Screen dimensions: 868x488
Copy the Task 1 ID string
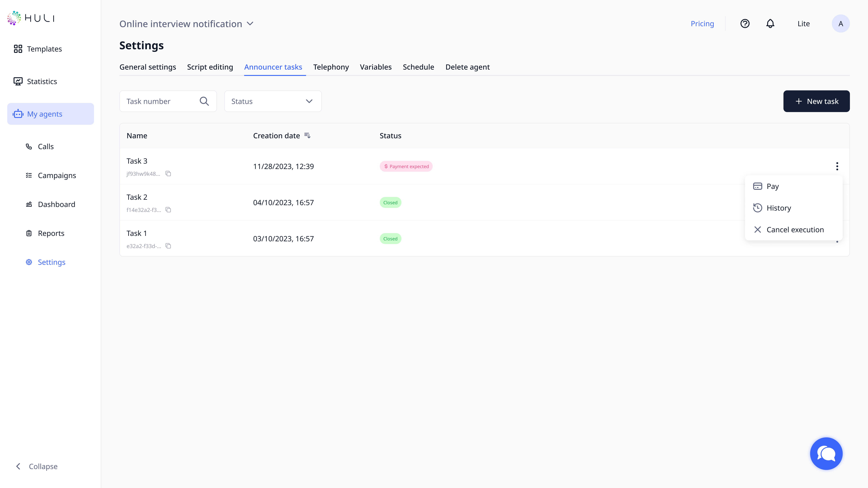coord(168,246)
